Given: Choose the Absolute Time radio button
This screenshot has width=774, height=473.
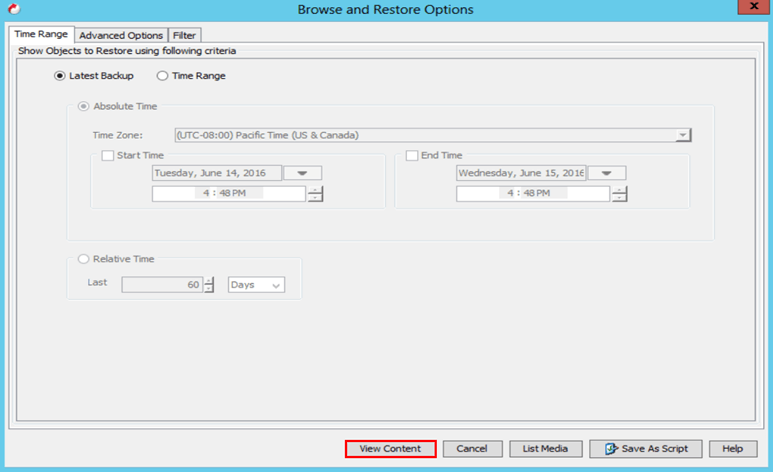Looking at the screenshot, I should point(84,106).
